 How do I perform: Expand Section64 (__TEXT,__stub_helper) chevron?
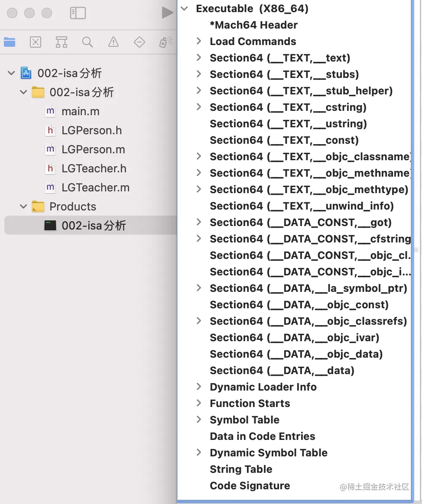199,90
